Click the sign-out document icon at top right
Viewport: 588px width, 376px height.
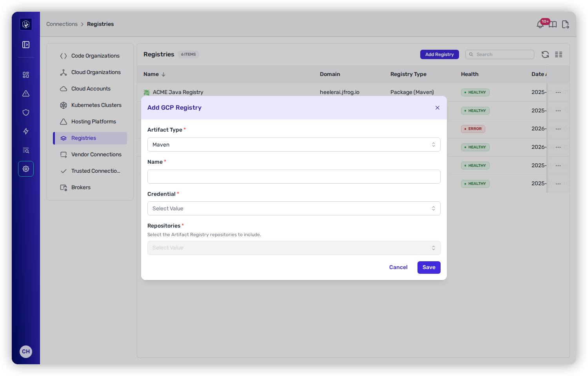pos(565,24)
